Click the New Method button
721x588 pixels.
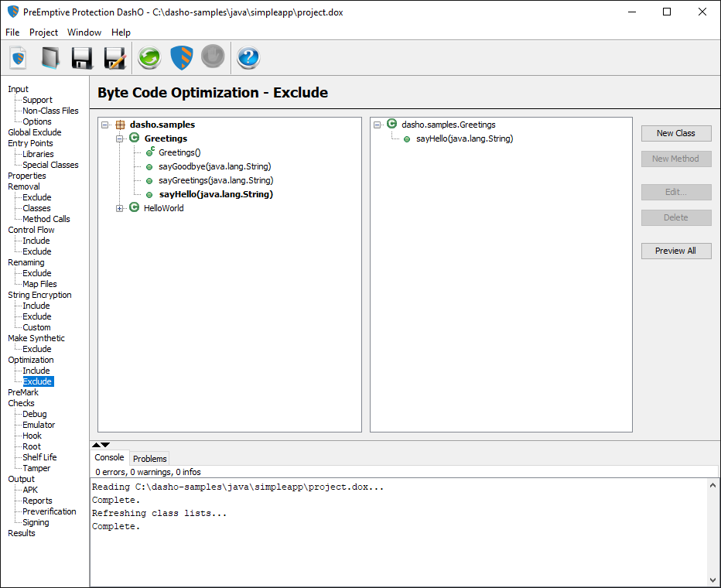(x=676, y=159)
